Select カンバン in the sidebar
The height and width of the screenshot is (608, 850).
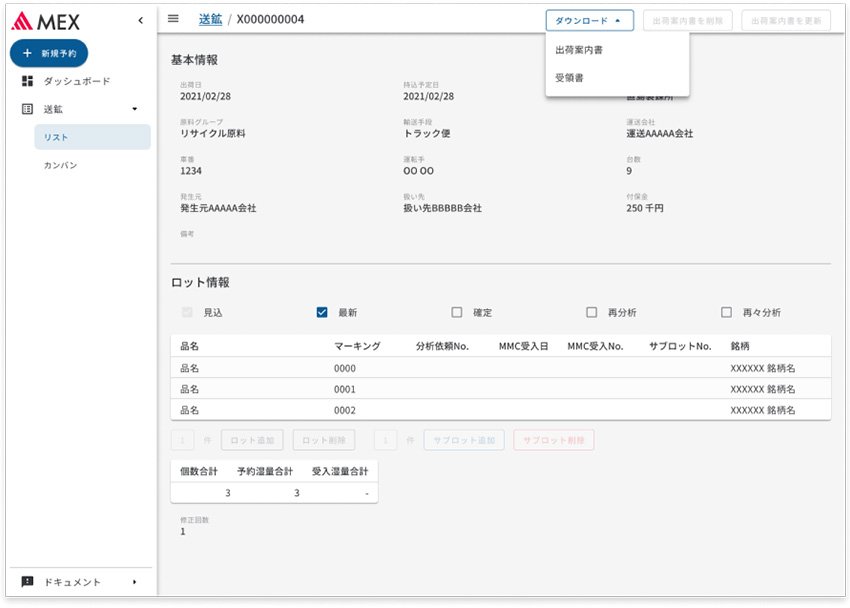pos(61,165)
